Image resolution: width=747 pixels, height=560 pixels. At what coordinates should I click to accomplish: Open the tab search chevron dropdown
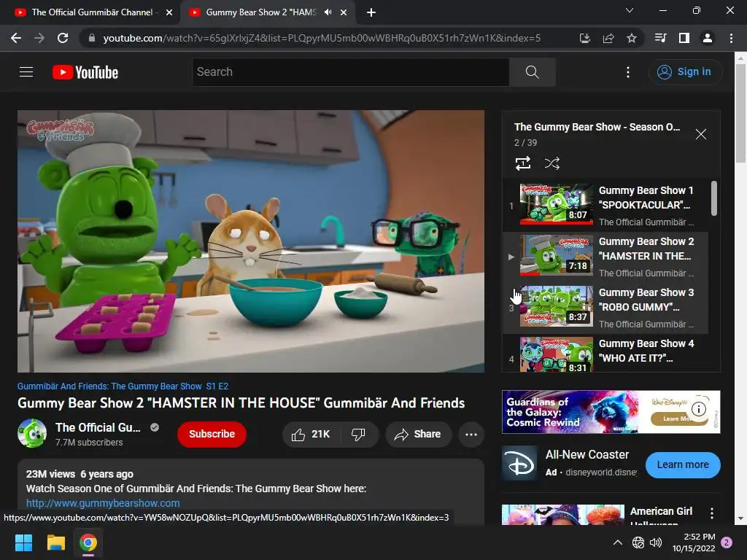(630, 10)
